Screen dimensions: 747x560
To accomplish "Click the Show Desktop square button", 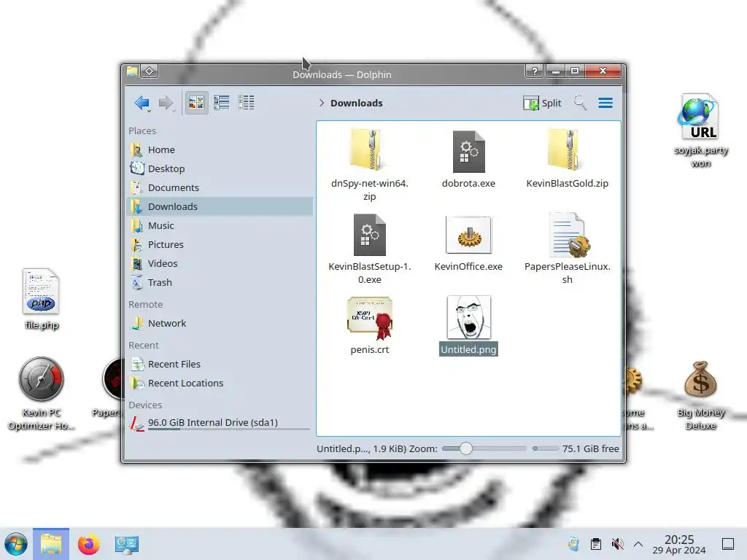I will [x=728, y=544].
